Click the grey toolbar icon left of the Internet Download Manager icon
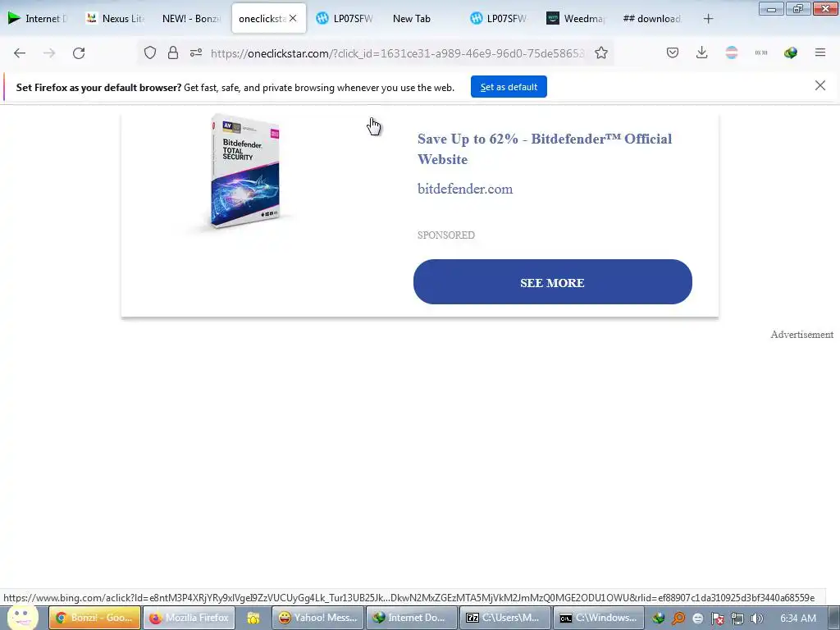 (x=760, y=52)
